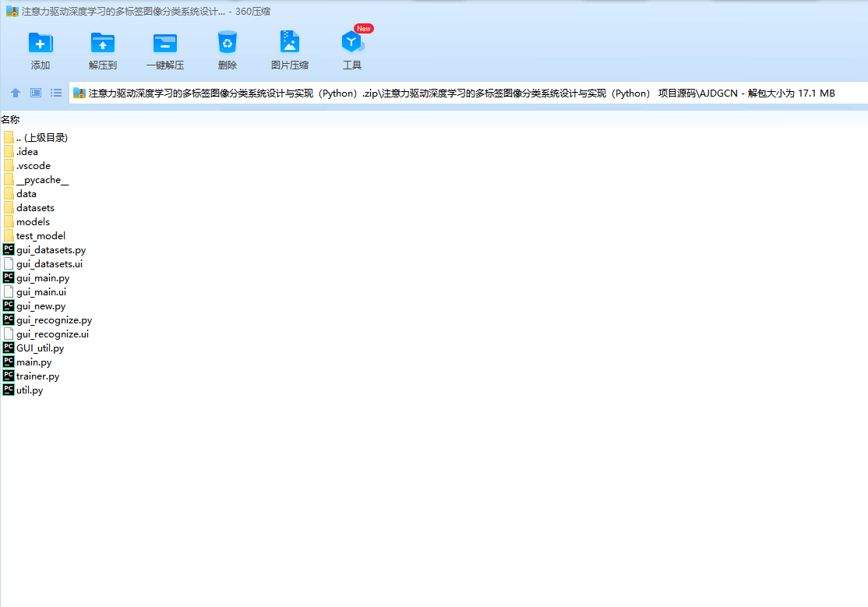
Task: Switch to the list view icon
Action: pyautogui.click(x=56, y=93)
